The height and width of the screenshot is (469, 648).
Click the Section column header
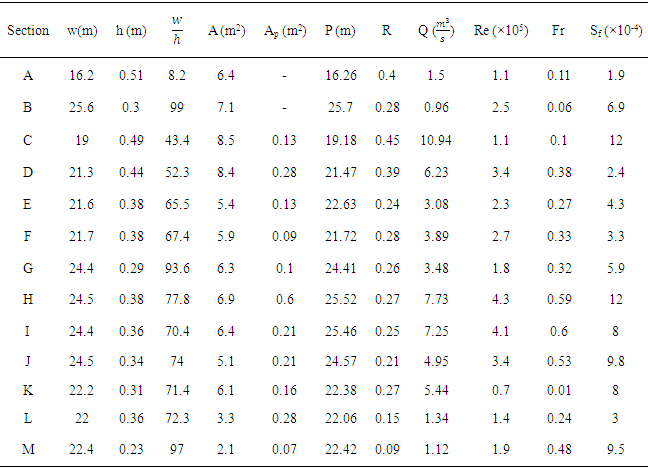pyautogui.click(x=28, y=30)
